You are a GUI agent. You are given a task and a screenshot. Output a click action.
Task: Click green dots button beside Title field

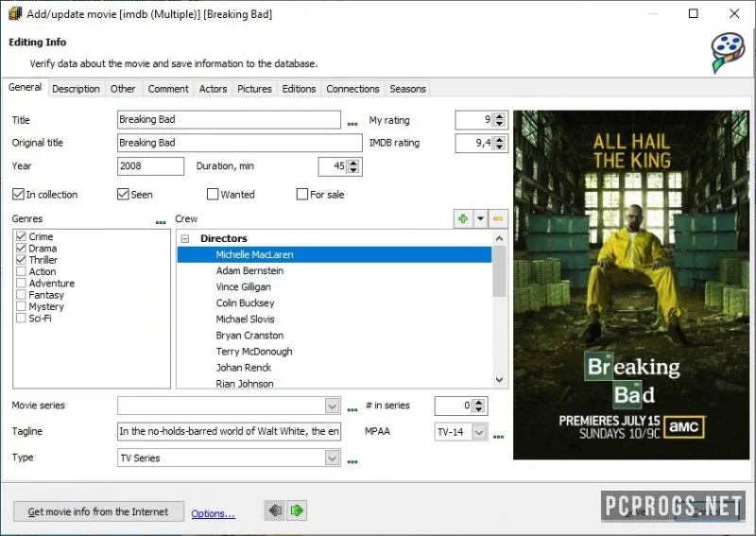(x=352, y=124)
